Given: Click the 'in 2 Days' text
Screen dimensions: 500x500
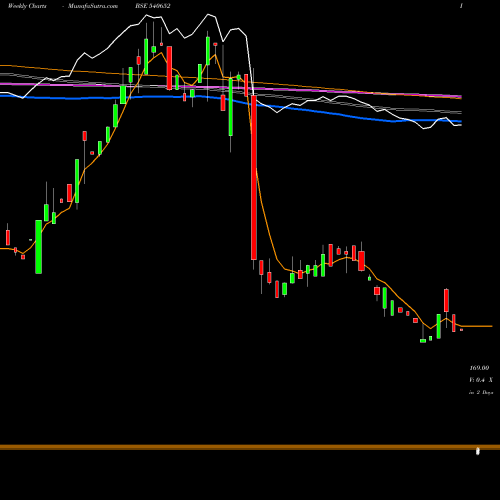Looking at the screenshot, I should [x=481, y=393].
